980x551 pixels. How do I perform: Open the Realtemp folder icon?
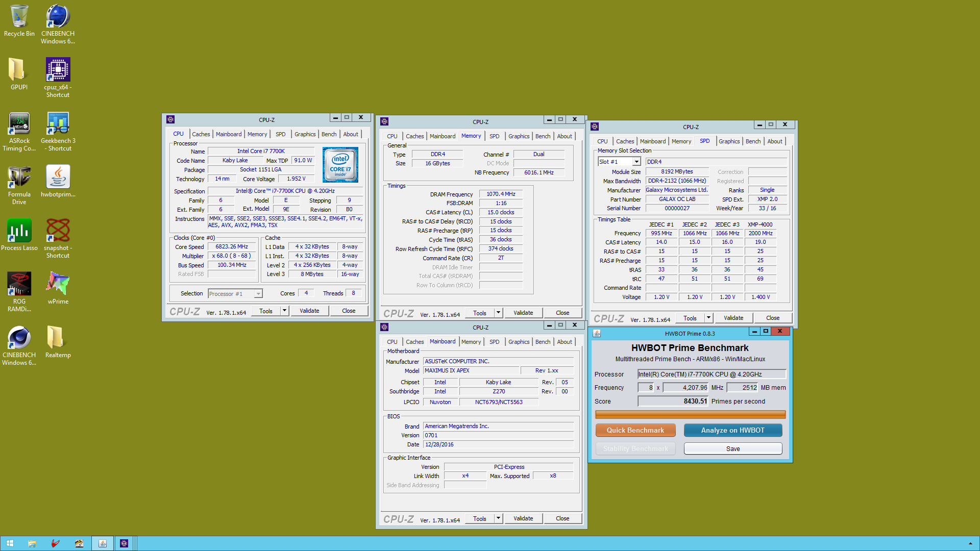[58, 342]
